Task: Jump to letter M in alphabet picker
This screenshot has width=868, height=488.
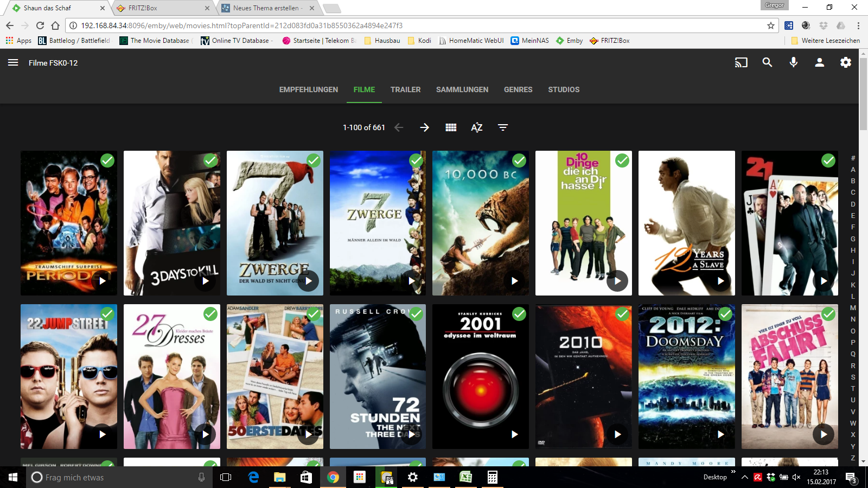Action: point(853,308)
